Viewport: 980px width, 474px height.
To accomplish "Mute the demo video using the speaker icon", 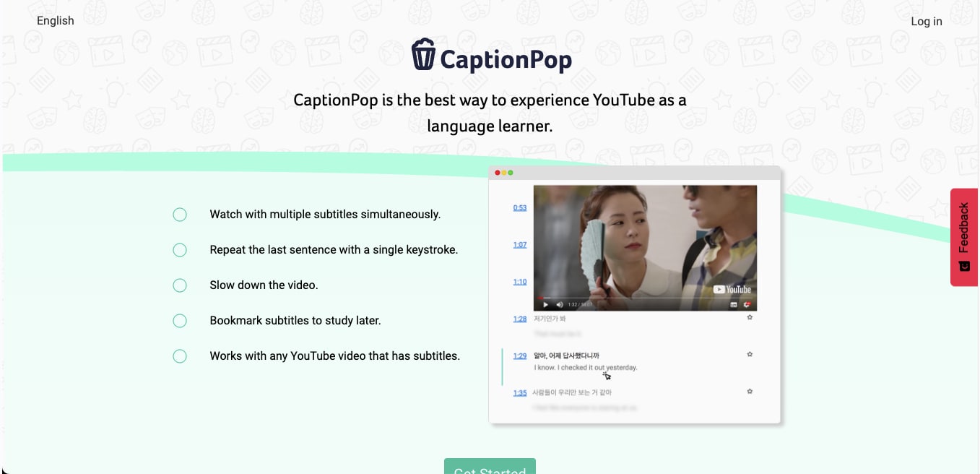I will (560, 305).
